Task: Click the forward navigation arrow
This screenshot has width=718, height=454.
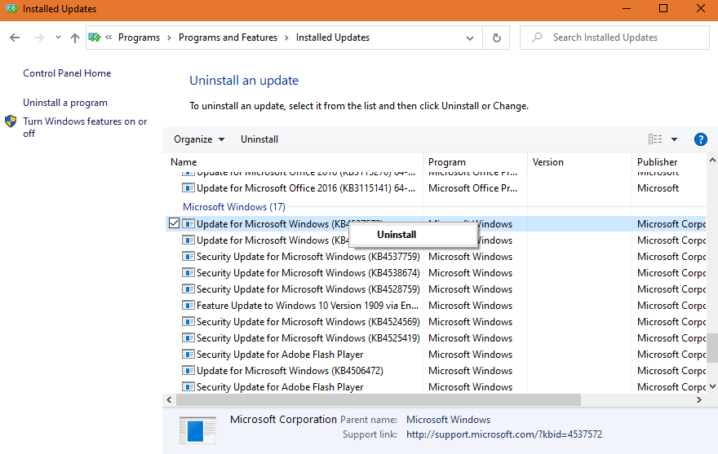Action: tap(39, 38)
